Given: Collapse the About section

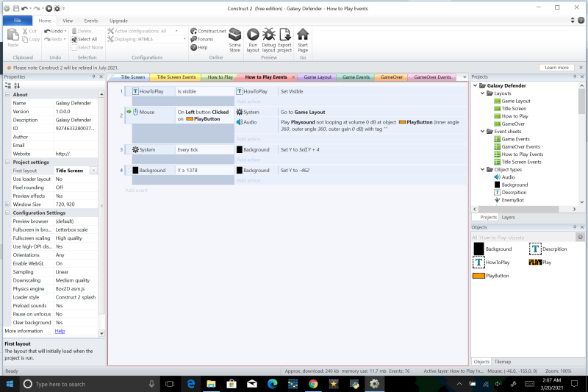Looking at the screenshot, I should click(7, 95).
